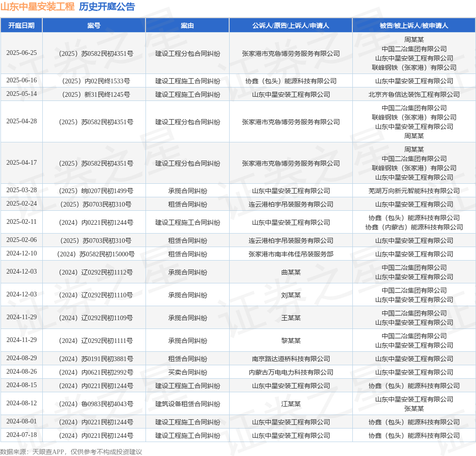Viewport: 476px width, 456px height.
Task: Select the date 2025-06-16
Action: coord(21,80)
